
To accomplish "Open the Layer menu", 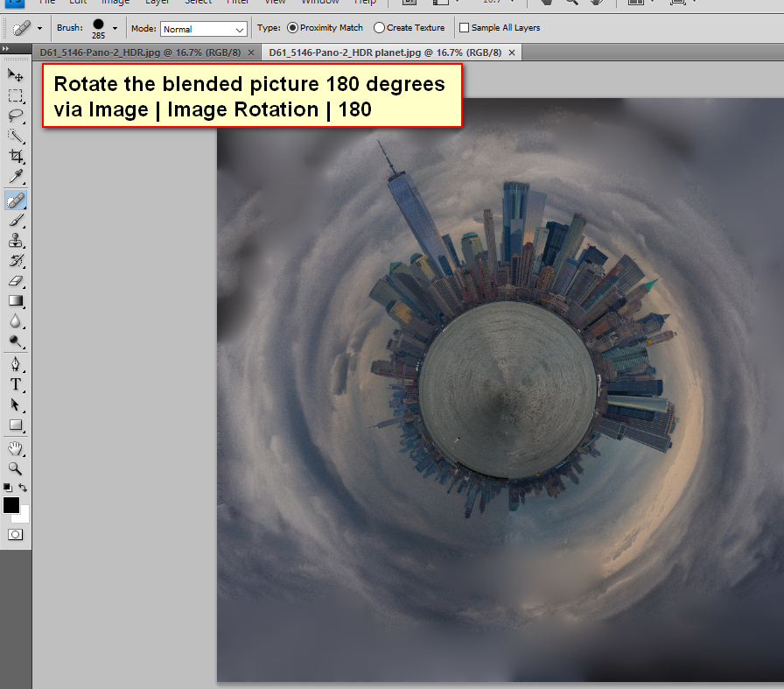I will pos(157,2).
